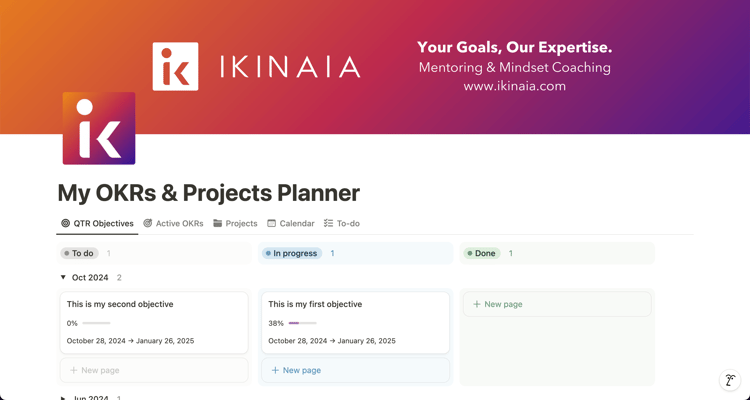This screenshot has width=750, height=400.
Task: Click the 38% progress bar
Action: click(x=303, y=323)
